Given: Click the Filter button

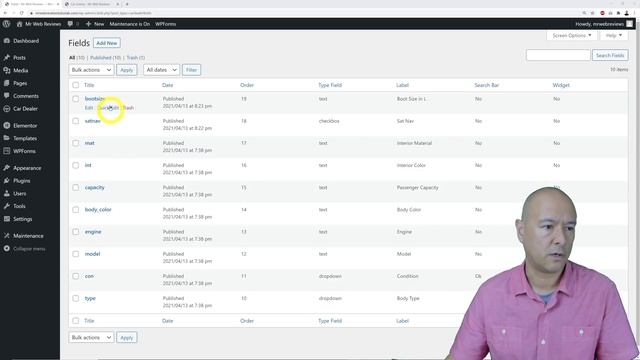Looking at the screenshot, I should (191, 70).
